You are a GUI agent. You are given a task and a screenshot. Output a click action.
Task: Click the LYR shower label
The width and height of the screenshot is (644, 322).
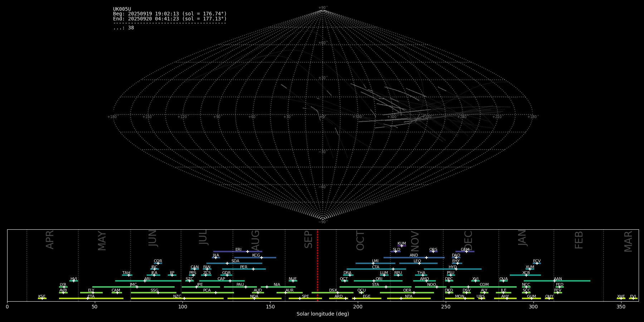(x=63, y=285)
